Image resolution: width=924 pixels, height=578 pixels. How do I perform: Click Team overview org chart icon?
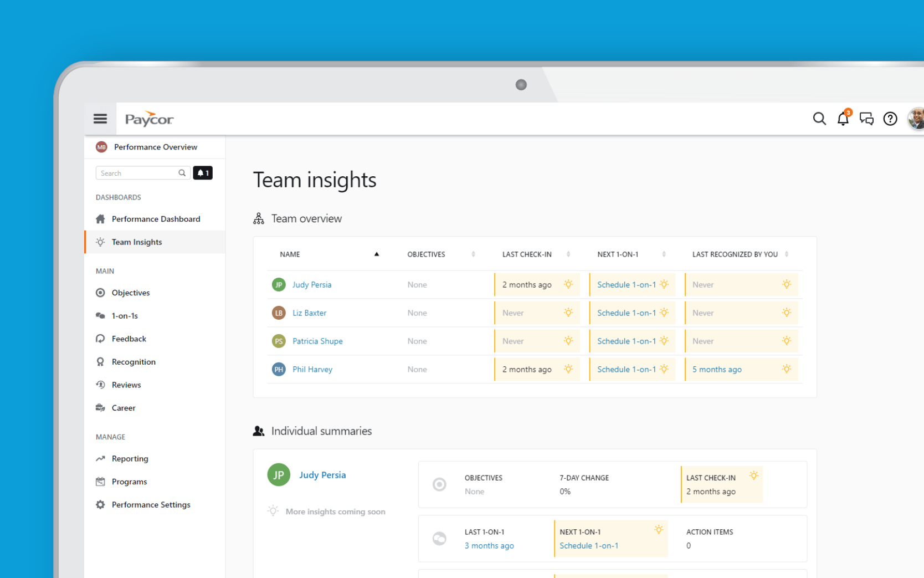tap(259, 218)
